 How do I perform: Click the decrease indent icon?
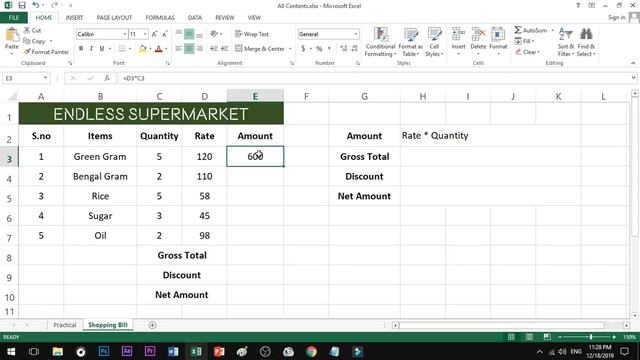214,49
